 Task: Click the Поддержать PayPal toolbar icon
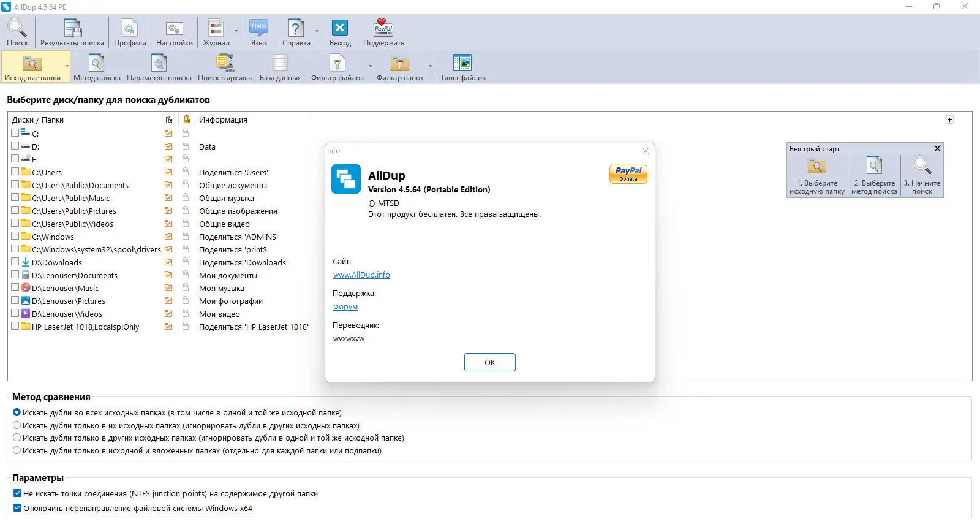click(383, 32)
